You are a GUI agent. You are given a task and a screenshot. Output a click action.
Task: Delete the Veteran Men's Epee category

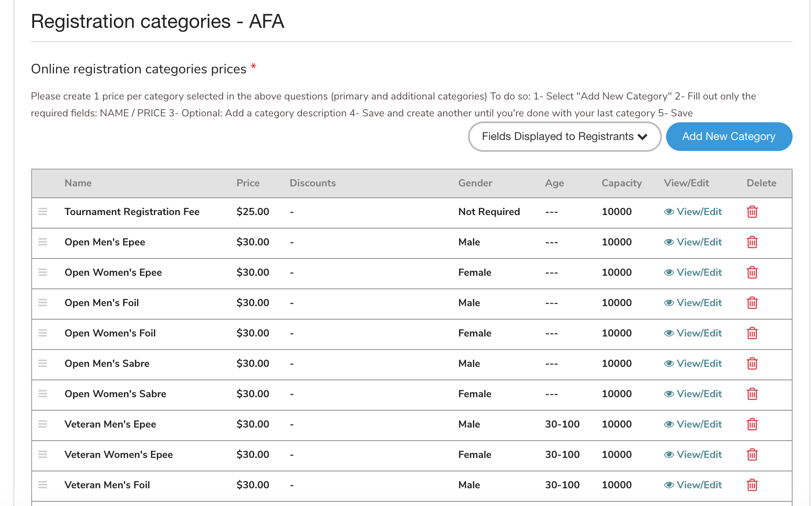(x=752, y=424)
